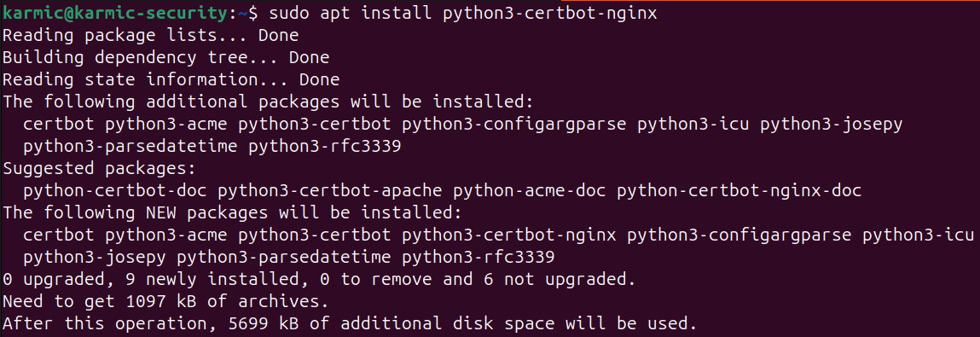Viewport: 980px width, 337px height.
Task: Click python3-certbot-nginx in the command line
Action: 549,13
